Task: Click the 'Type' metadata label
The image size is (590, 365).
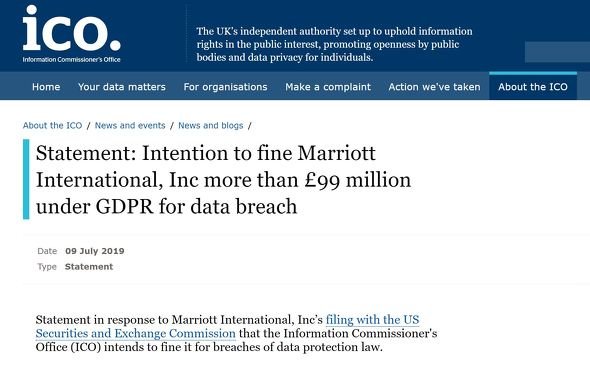Action: coord(47,267)
